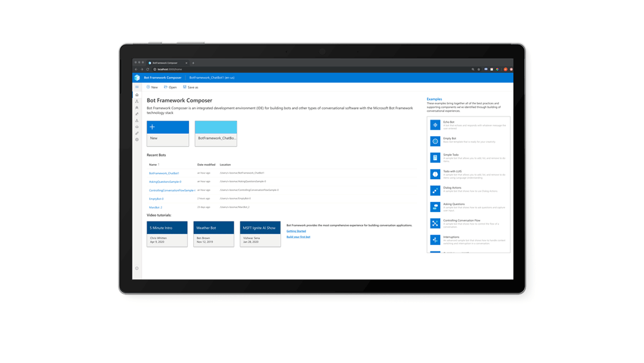Click the Todo with LUIS example icon
Viewport: 644px width, 363px height.
435,174
